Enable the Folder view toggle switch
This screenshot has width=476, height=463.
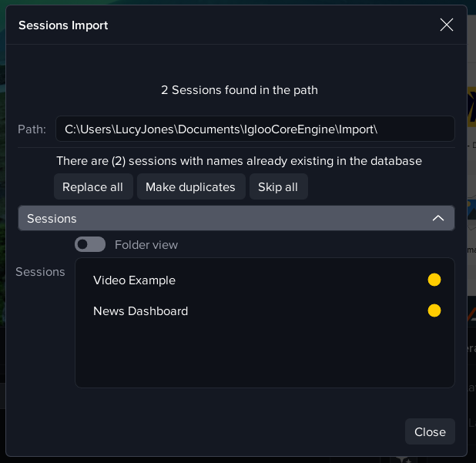90,244
